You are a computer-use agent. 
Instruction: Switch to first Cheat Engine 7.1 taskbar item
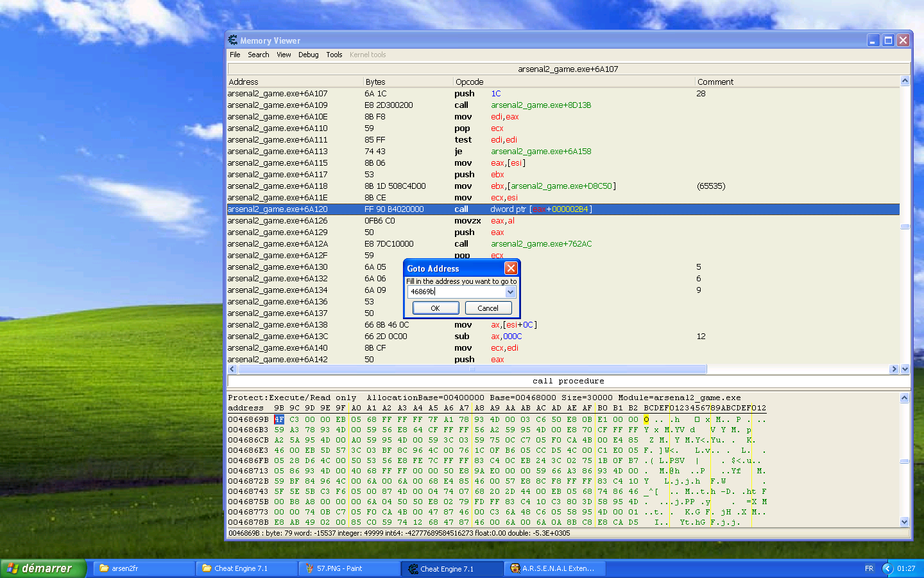click(x=247, y=568)
